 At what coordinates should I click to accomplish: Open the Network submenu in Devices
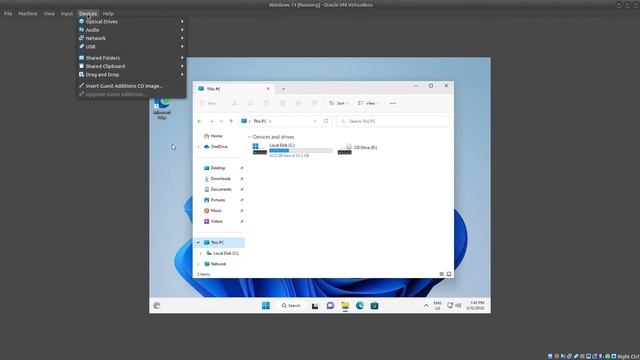131,38
